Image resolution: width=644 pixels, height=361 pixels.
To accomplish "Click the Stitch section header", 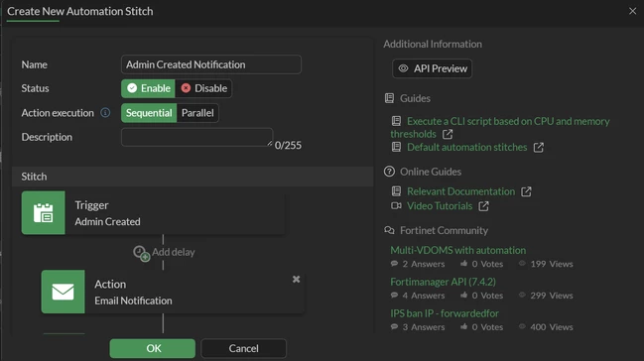I will tap(193, 177).
